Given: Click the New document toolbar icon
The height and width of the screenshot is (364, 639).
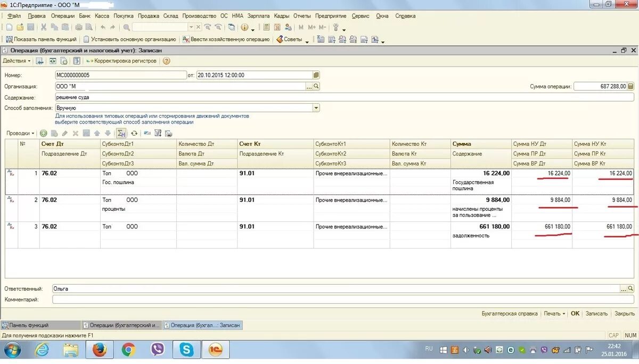Looking at the screenshot, I should (10, 27).
